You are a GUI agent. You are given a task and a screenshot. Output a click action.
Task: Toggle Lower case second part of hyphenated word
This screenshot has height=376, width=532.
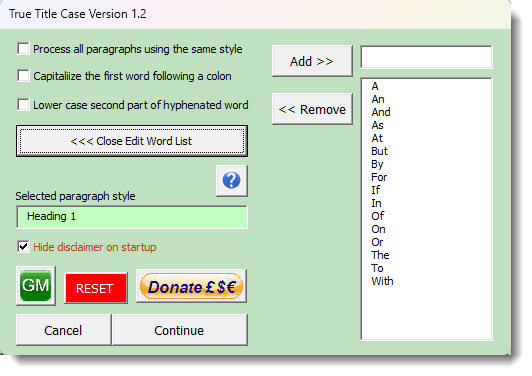click(23, 105)
